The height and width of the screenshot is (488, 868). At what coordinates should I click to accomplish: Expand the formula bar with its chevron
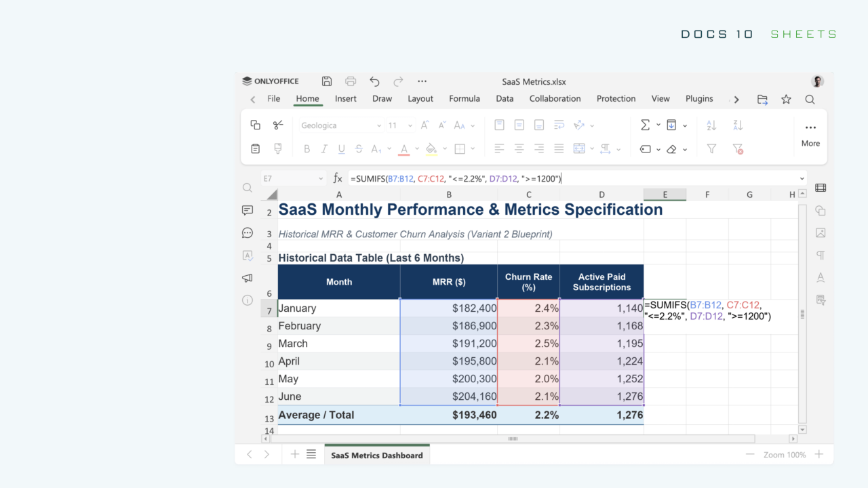[x=802, y=179]
